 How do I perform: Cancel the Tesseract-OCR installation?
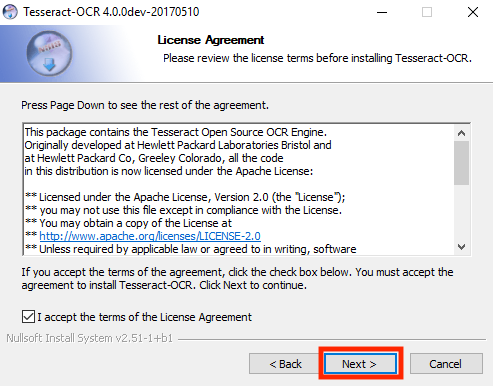coord(446,364)
